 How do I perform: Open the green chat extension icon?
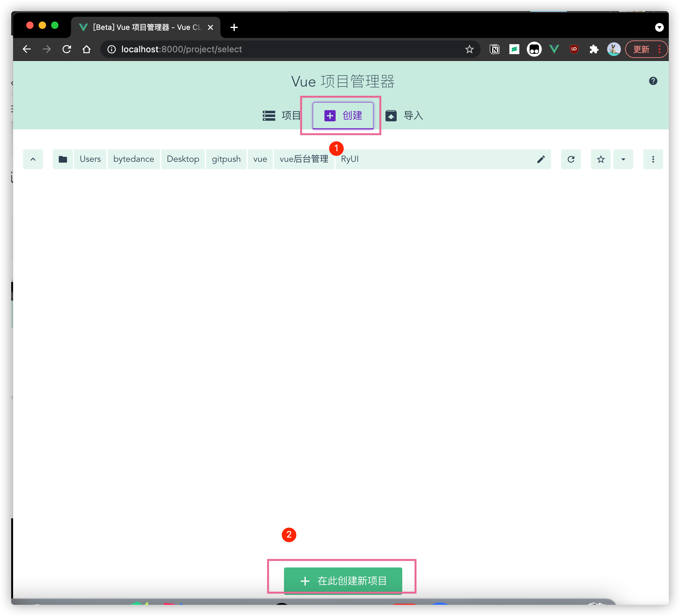(514, 49)
